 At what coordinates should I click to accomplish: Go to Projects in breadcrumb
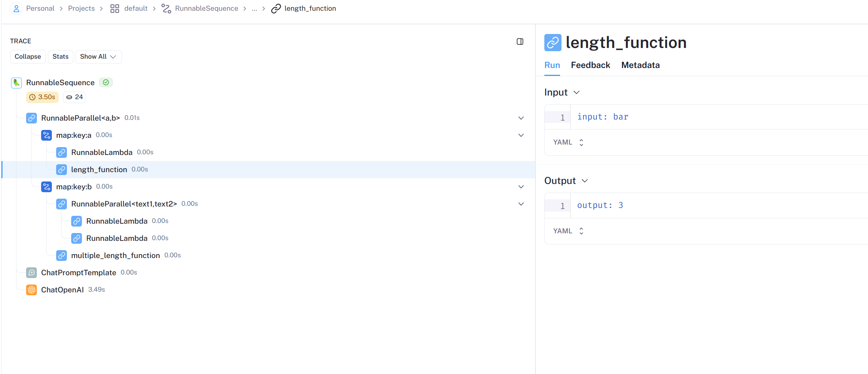coord(81,9)
